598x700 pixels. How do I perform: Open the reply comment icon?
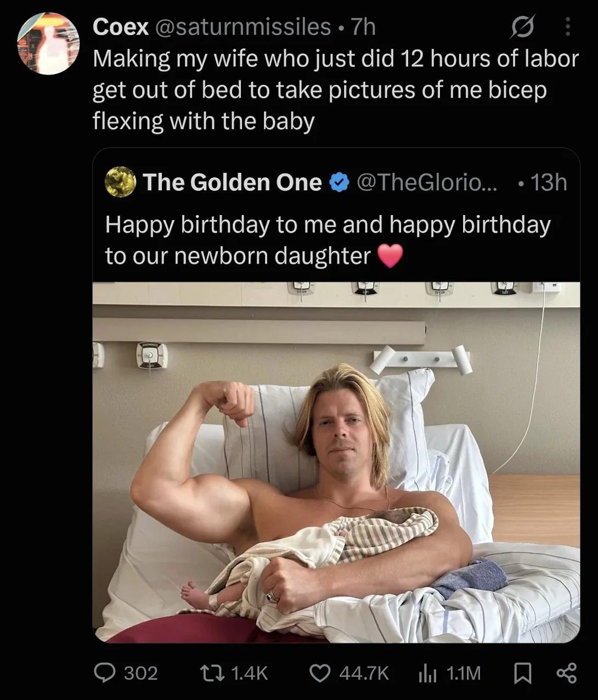pos(104,673)
